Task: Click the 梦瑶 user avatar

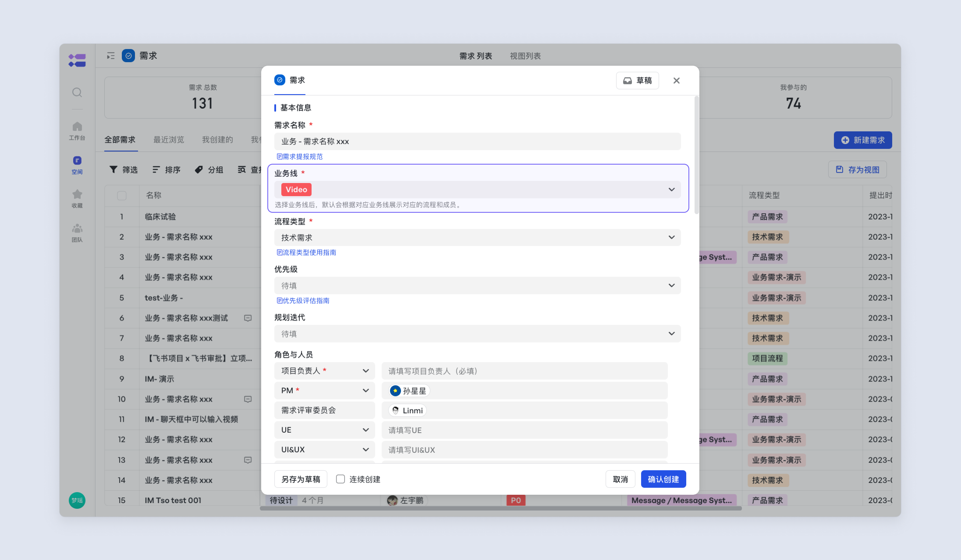Action: 77,500
